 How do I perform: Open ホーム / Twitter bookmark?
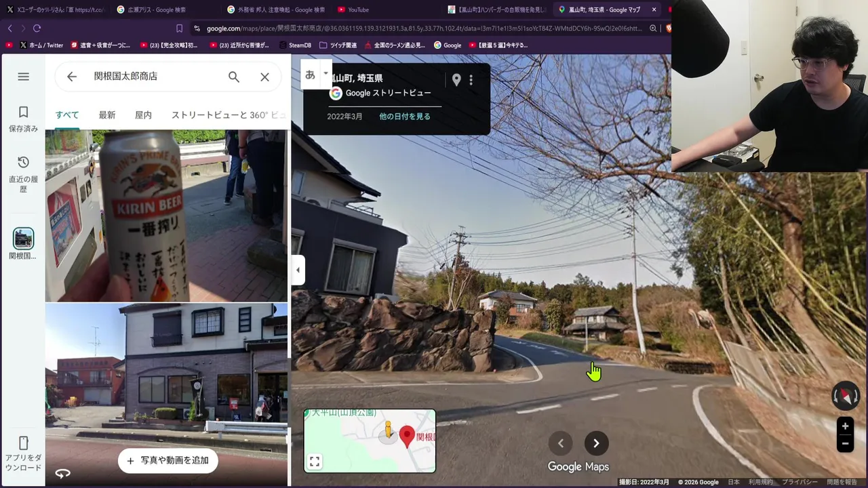point(41,45)
